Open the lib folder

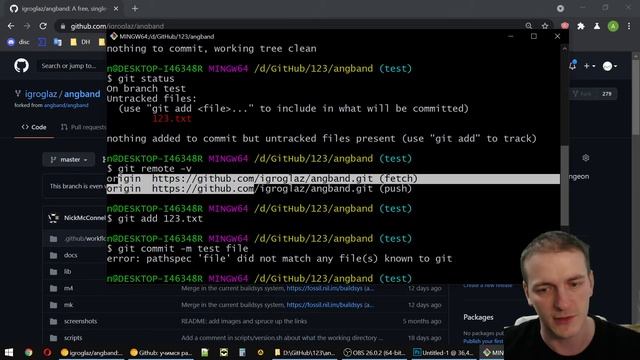pos(67,271)
